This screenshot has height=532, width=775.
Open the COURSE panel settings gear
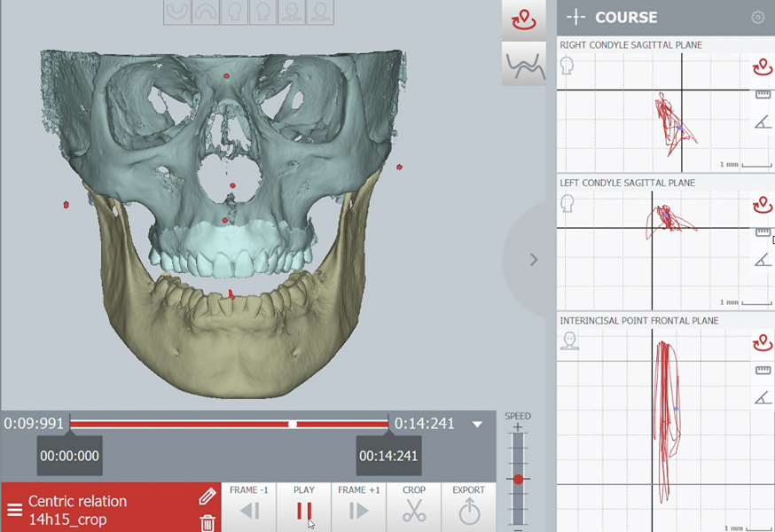[x=757, y=17]
